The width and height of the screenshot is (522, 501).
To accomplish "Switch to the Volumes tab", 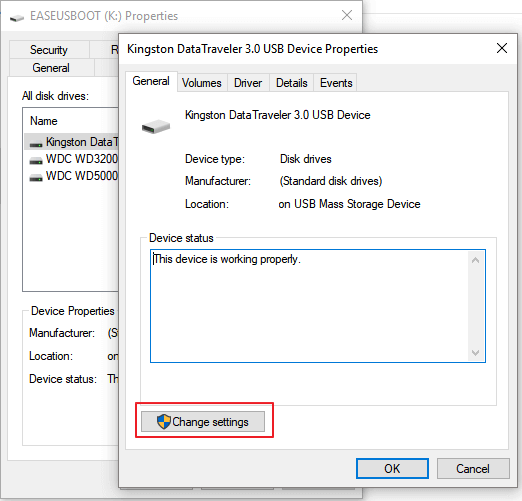I will (202, 83).
